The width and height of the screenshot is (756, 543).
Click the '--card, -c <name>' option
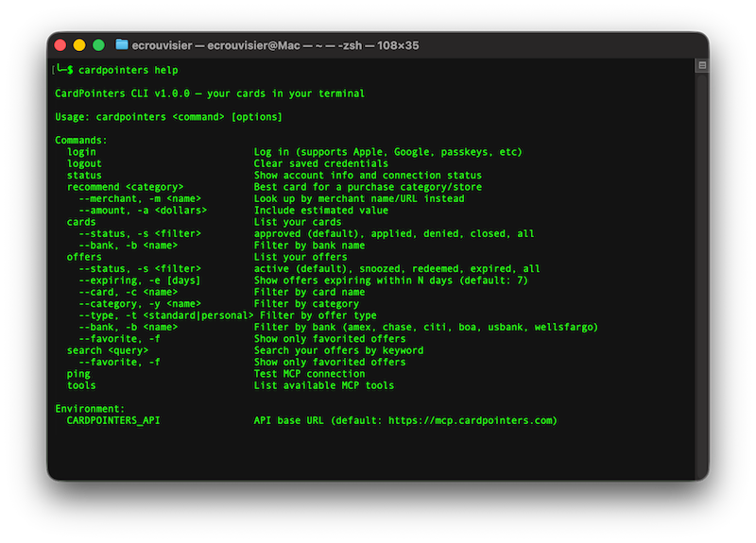(x=129, y=292)
